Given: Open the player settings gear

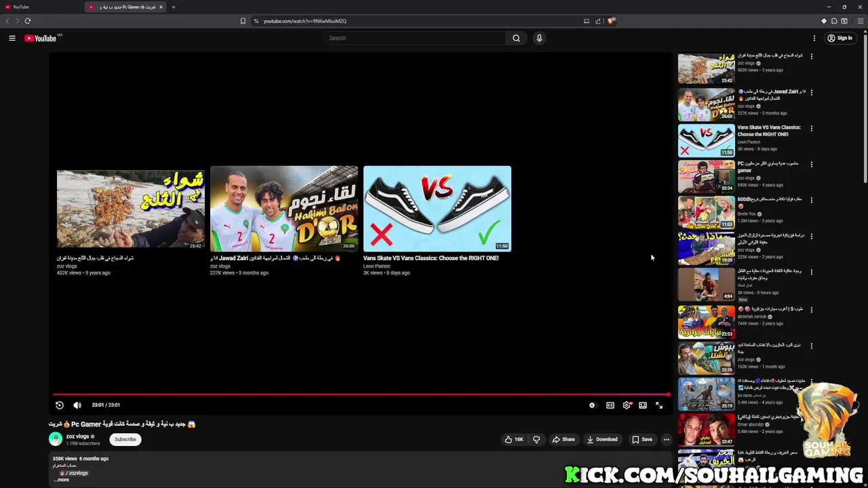Looking at the screenshot, I should tap(627, 405).
